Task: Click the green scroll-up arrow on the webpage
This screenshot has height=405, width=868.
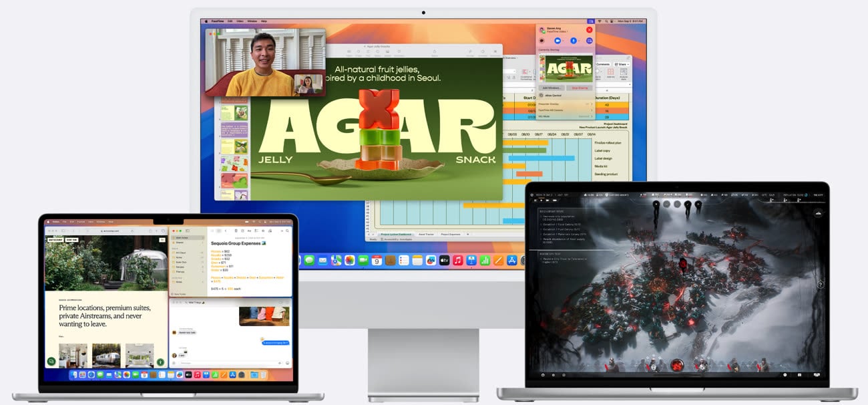Action: coord(160,362)
